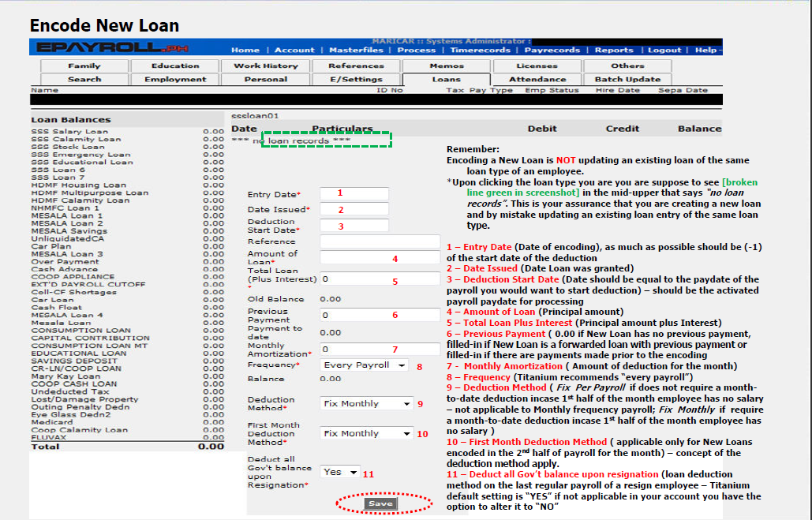Switch to the Work History tab

[x=266, y=65]
